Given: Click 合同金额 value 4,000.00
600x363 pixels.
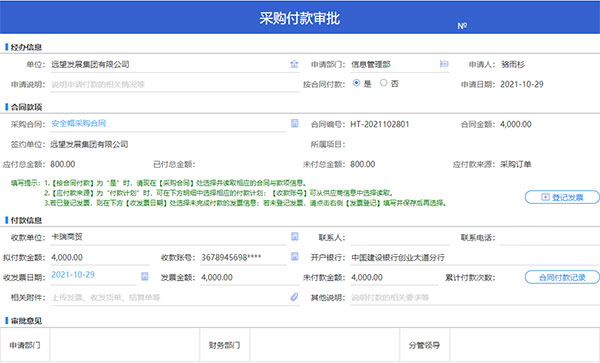Looking at the screenshot, I should (515, 124).
